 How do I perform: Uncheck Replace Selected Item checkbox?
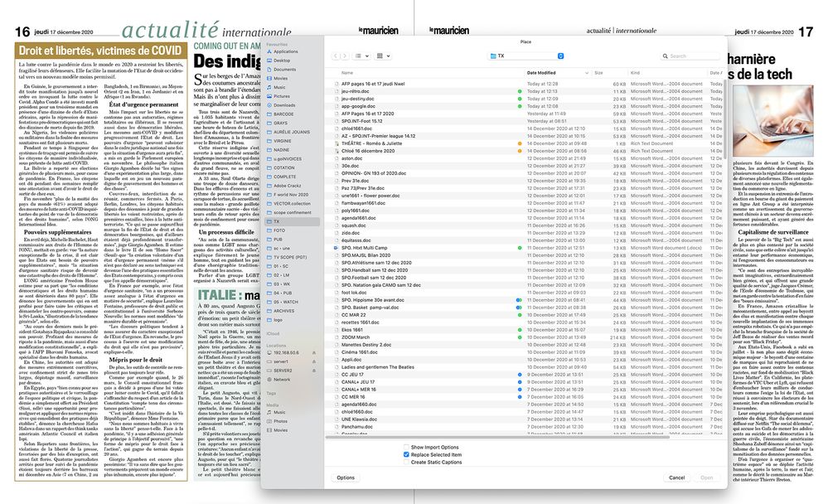[406, 455]
